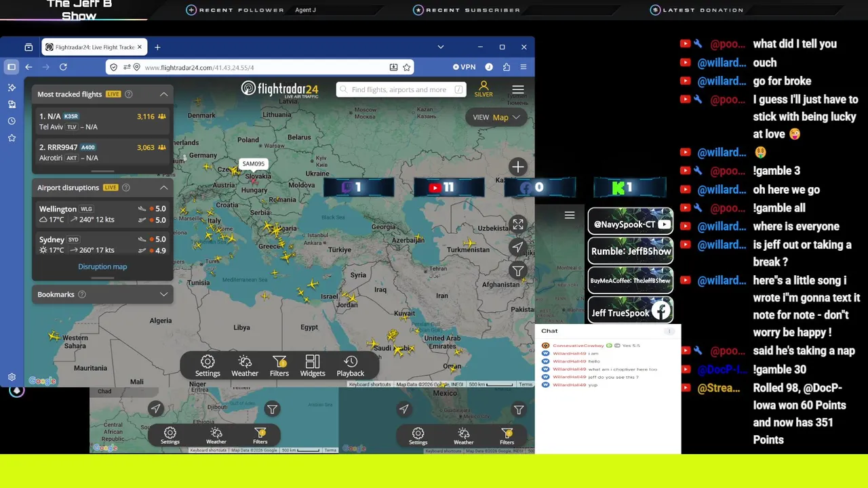868x488 pixels.
Task: Click the Airport disruptions help icon
Action: point(125,188)
